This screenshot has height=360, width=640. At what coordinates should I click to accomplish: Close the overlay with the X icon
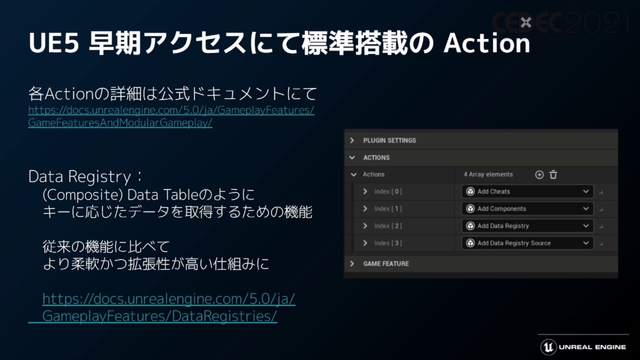coord(526,22)
